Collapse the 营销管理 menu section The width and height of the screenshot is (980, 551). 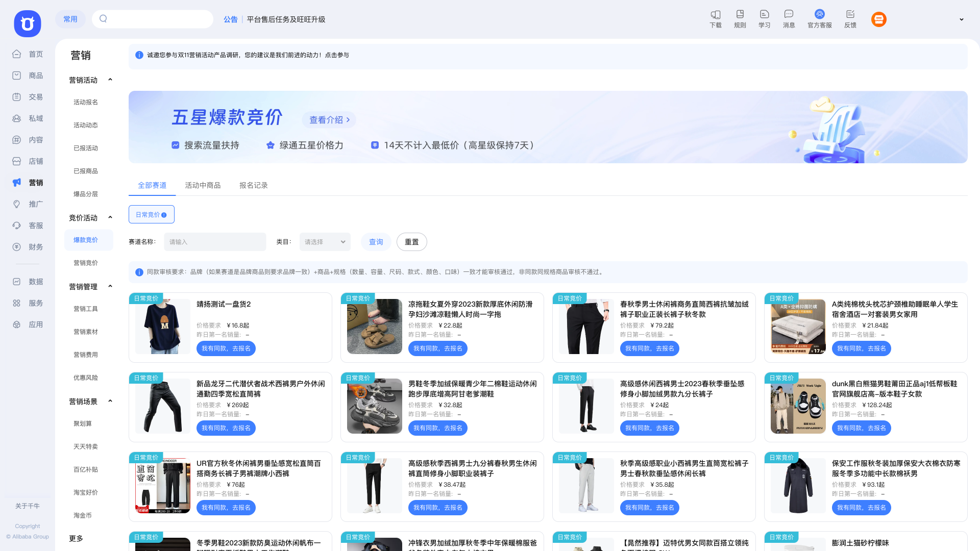point(110,287)
